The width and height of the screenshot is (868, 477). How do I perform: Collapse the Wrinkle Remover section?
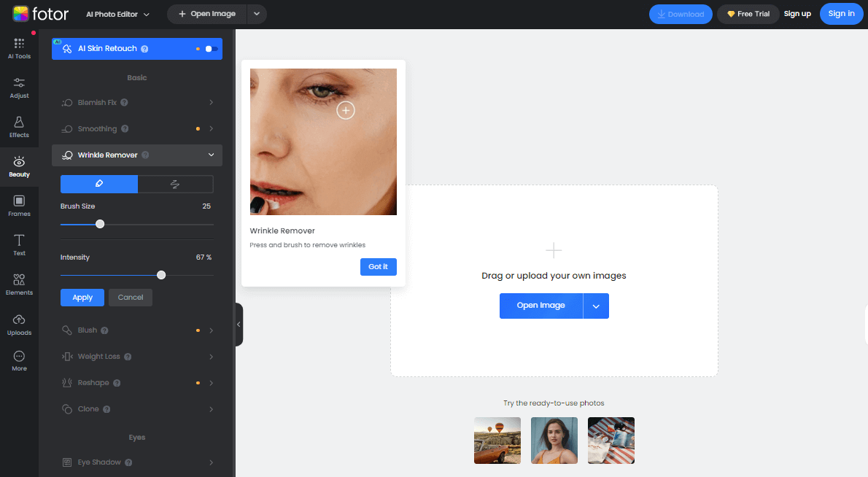point(211,155)
